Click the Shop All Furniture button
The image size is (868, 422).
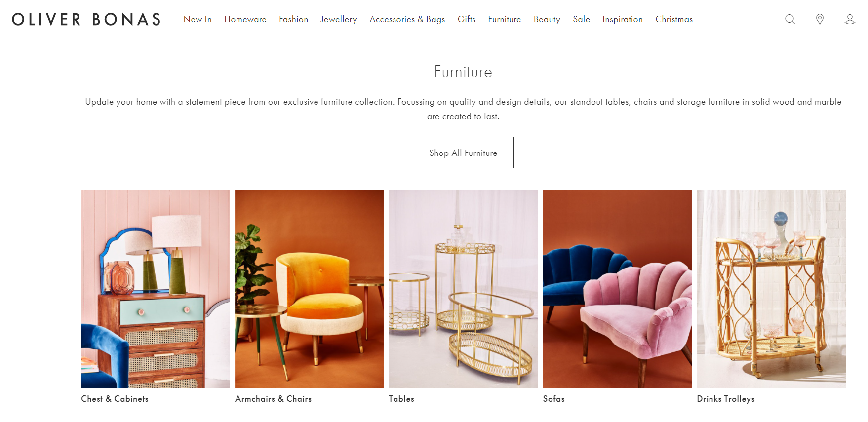(x=463, y=153)
